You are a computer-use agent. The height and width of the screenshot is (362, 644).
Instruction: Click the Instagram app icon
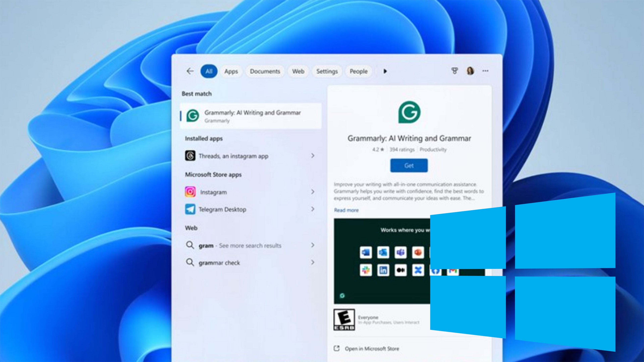point(190,192)
